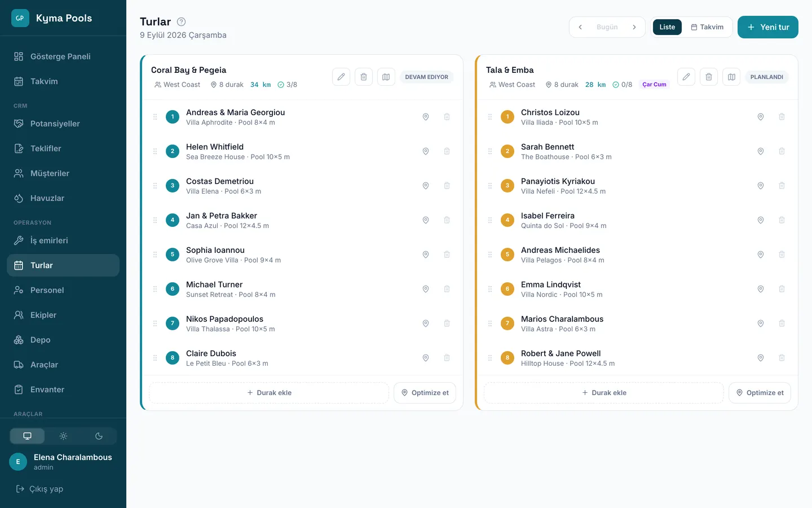This screenshot has width=812, height=508.
Task: Optimize the Coral Bay & Pegeia route
Action: click(x=425, y=393)
